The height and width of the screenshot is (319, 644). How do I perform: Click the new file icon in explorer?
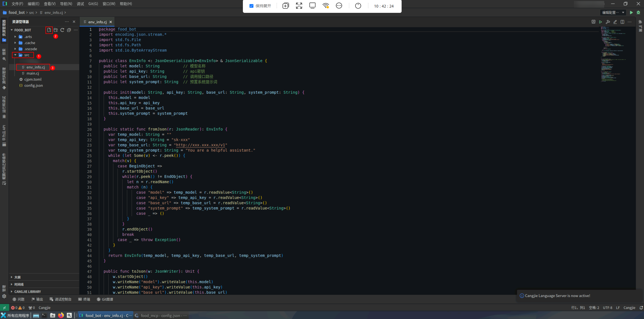[49, 30]
